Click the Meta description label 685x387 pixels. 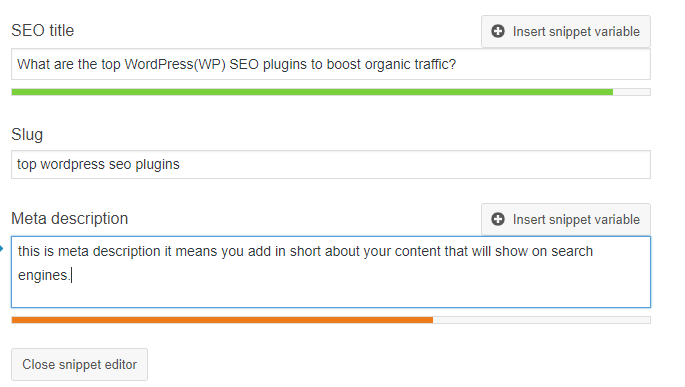click(x=69, y=218)
